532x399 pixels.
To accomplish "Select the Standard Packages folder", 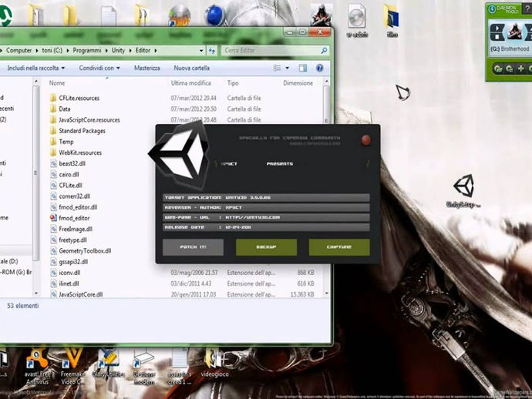I will [x=82, y=131].
